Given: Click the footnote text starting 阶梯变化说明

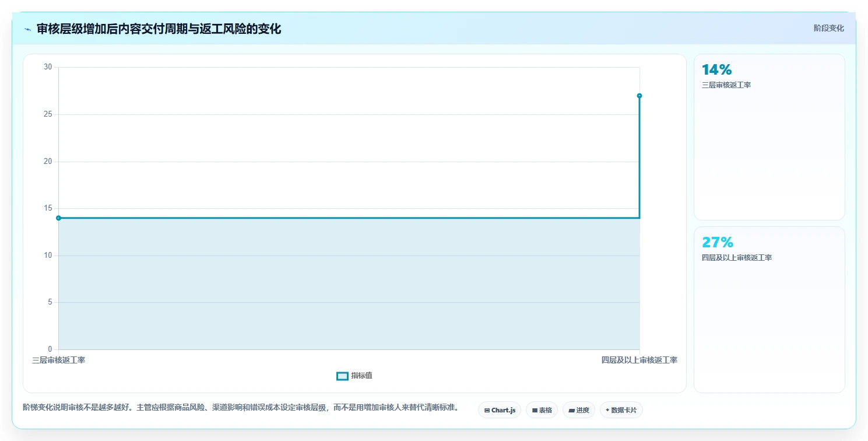Looking at the screenshot, I should (x=240, y=407).
